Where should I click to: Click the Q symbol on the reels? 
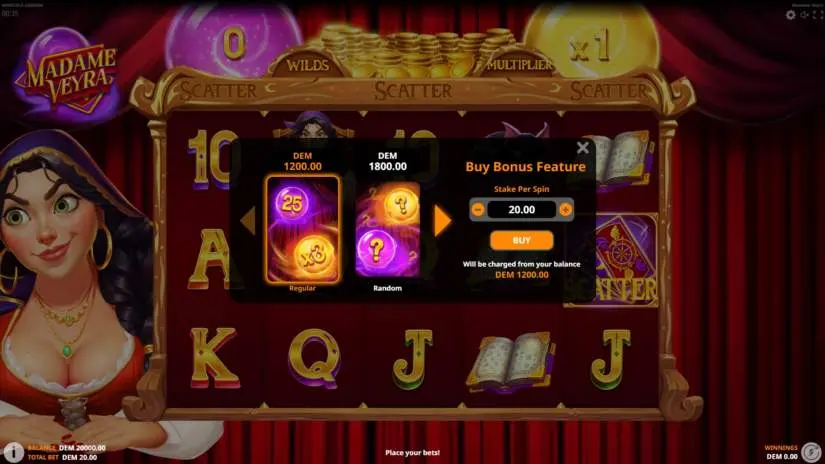(315, 358)
